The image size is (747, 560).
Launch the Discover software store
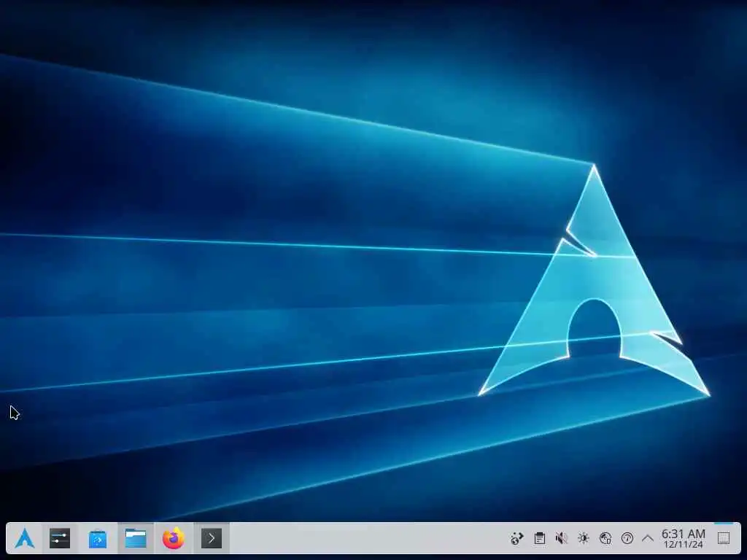pyautogui.click(x=98, y=539)
